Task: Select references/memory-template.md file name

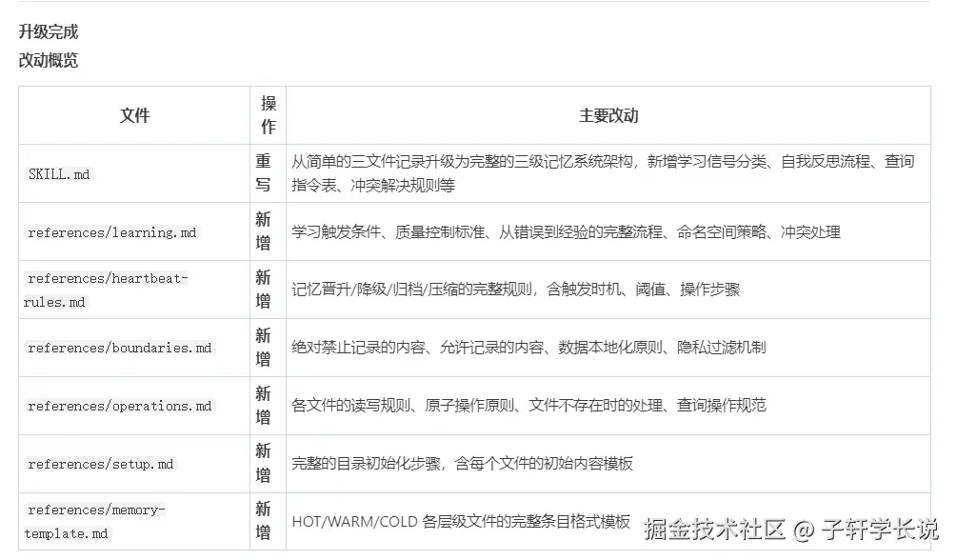Action: point(94,522)
